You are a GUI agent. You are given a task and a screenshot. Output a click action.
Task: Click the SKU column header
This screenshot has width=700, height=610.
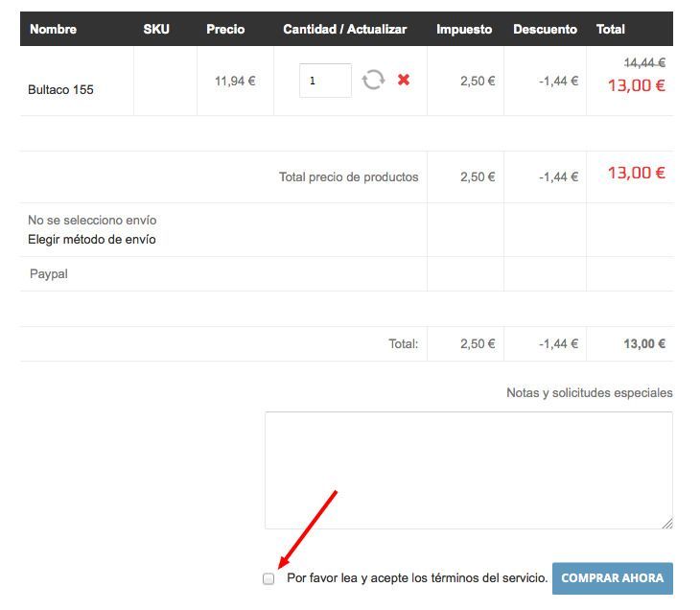click(x=156, y=29)
